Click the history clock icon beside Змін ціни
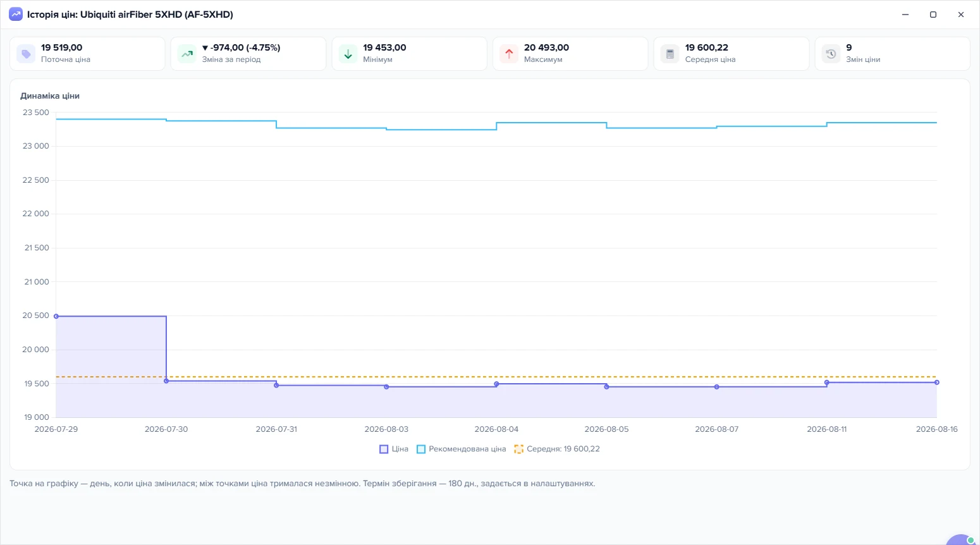This screenshot has width=980, height=545. pos(831,54)
